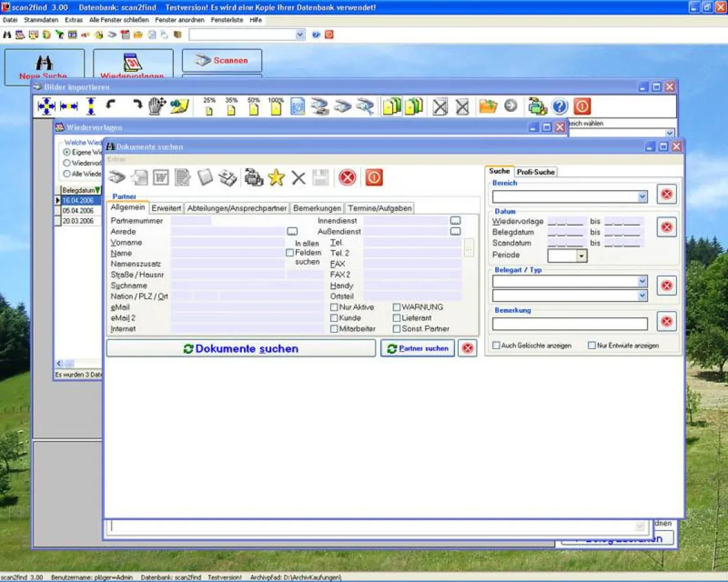Click the Dokumente suchen button
This screenshot has width=728, height=582.
point(240,348)
